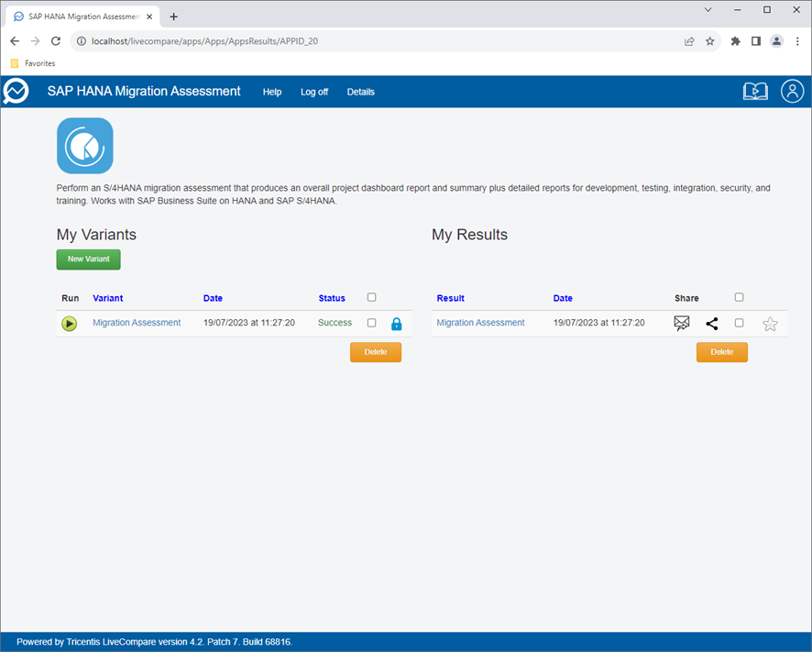
Task: Open the Details menu item
Action: pyautogui.click(x=360, y=92)
